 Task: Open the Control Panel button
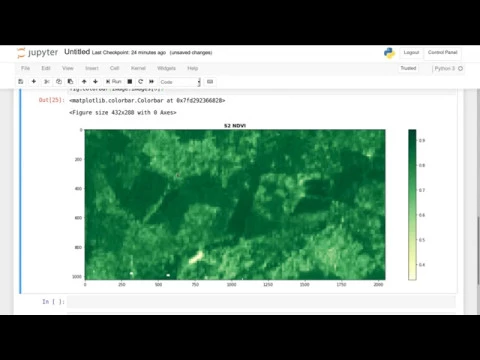(x=443, y=53)
